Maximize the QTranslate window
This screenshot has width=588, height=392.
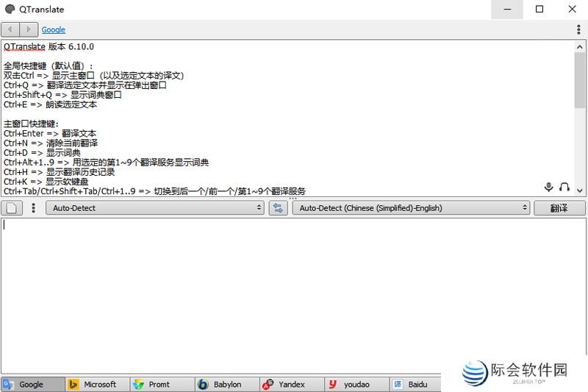[x=539, y=10]
